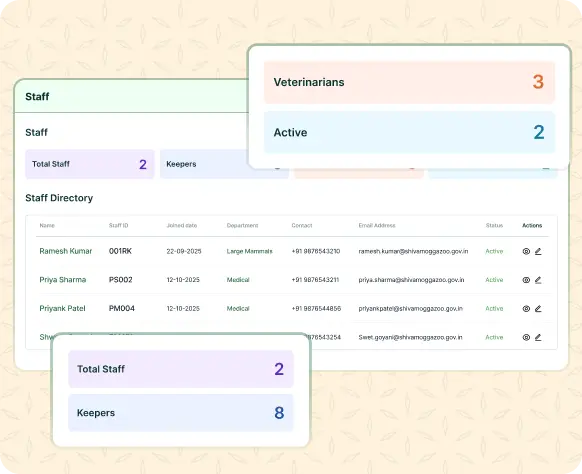The width and height of the screenshot is (582, 474).
Task: Open view icon for Swet Goyani row
Action: (x=526, y=337)
